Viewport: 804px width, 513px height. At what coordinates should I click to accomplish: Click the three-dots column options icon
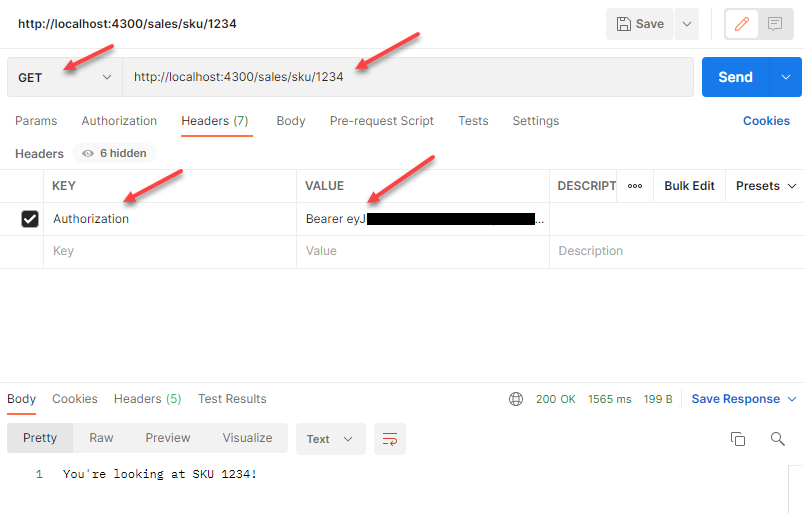coord(635,186)
